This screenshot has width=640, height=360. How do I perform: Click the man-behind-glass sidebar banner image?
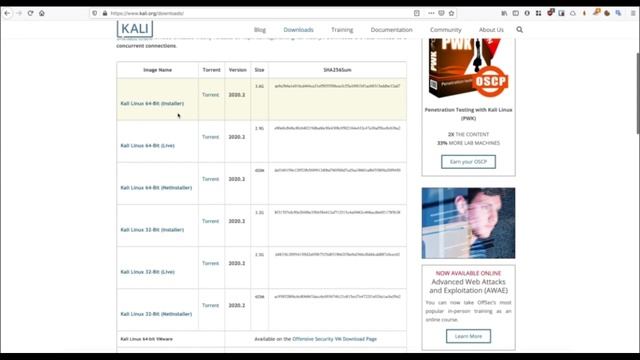[x=468, y=223]
